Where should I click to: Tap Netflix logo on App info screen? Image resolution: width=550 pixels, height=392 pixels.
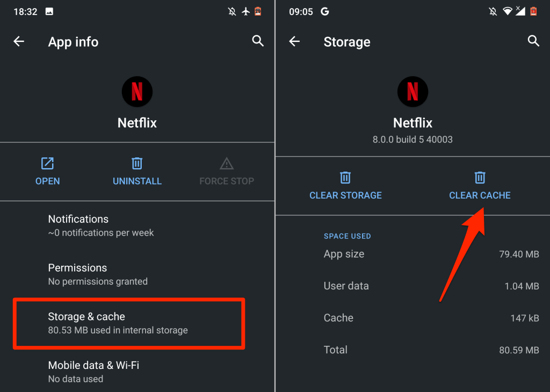(x=137, y=92)
